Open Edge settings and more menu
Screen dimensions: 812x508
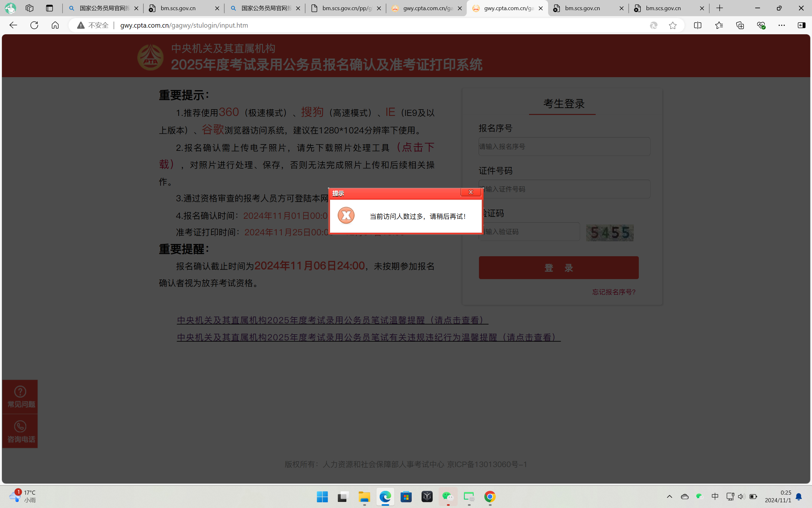click(782, 25)
